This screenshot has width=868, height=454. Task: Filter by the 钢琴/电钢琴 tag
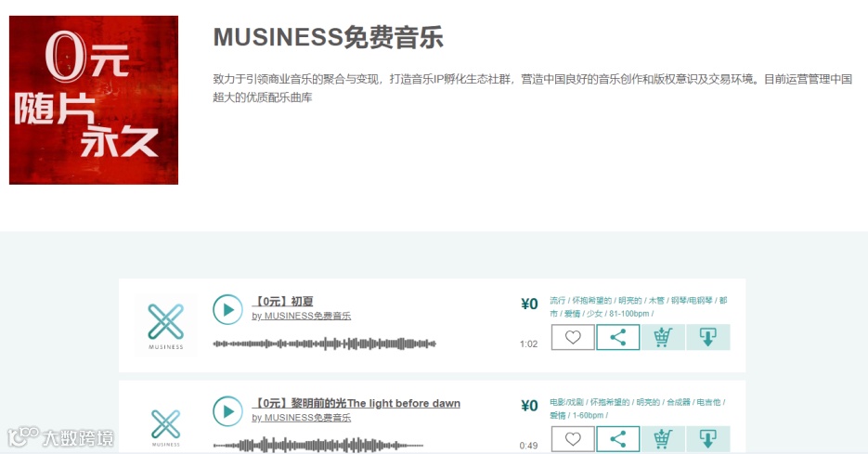point(692,300)
